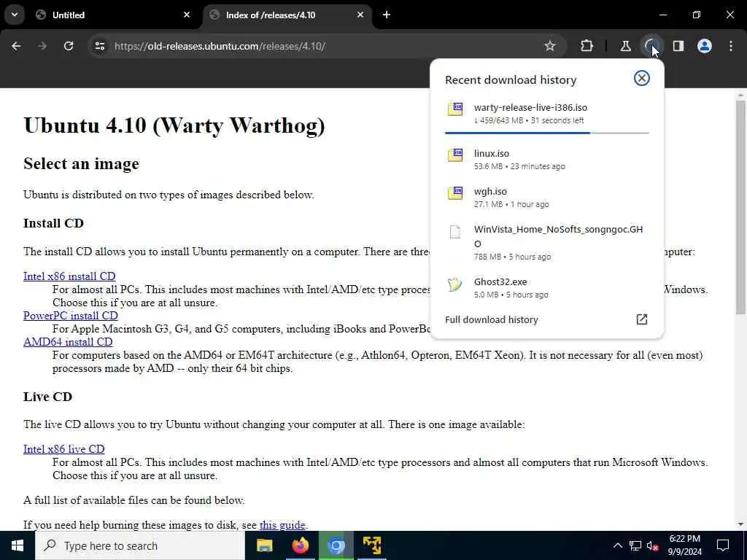Reload the current page
Screen dimensions: 747x560
tap(69, 46)
